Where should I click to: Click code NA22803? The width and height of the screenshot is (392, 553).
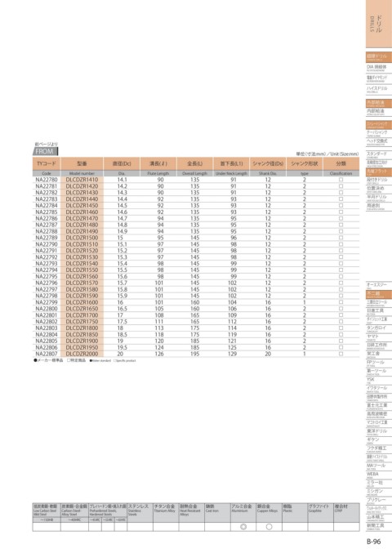pyautogui.click(x=47, y=328)
